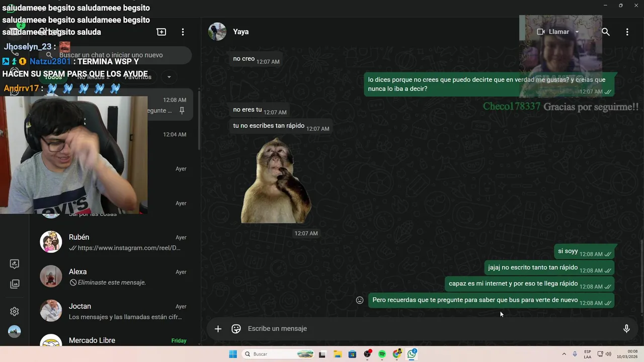Click the pinned chat pin icon
The image size is (644, 362).
tap(182, 111)
